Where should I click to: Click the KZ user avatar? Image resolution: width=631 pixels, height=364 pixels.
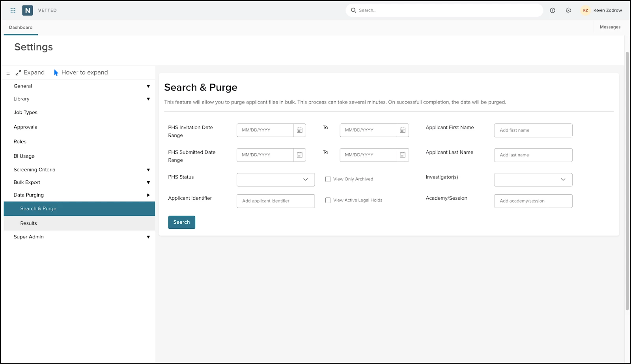[x=585, y=10]
